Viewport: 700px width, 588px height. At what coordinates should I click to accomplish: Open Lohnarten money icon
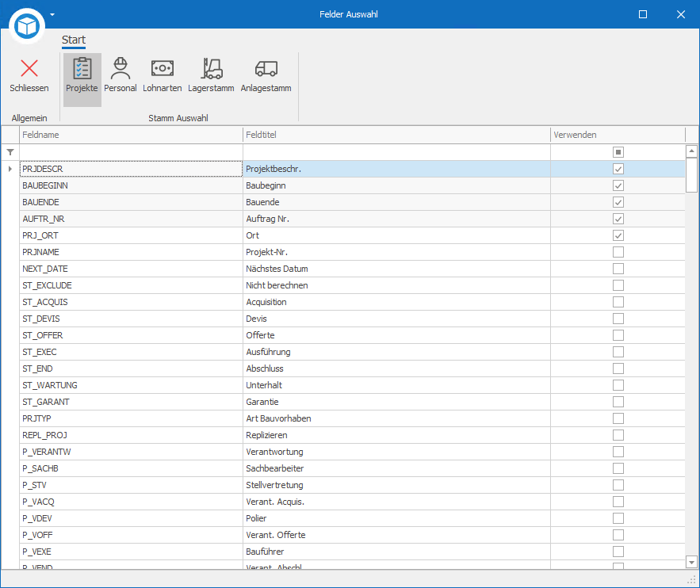coord(163,68)
